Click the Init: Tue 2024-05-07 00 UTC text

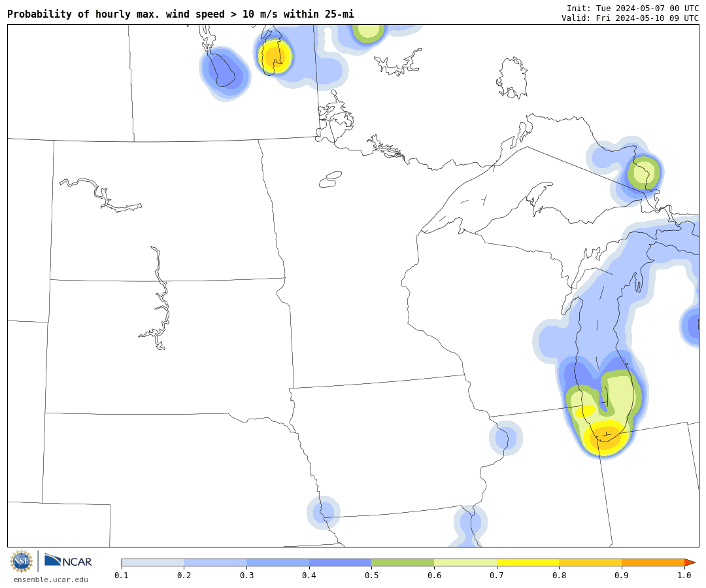[633, 8]
